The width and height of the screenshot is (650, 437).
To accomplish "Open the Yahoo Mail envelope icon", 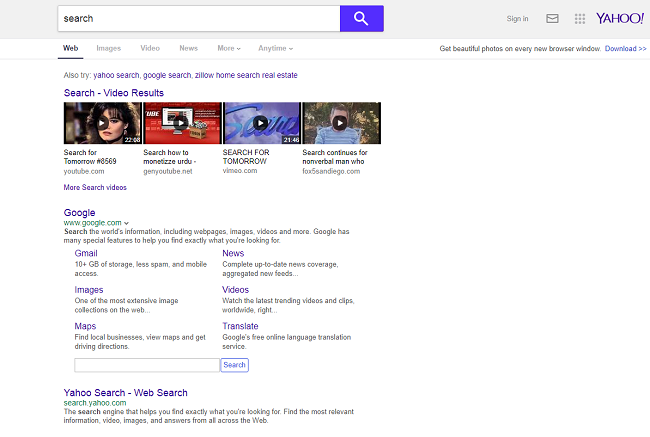I will click(x=552, y=19).
